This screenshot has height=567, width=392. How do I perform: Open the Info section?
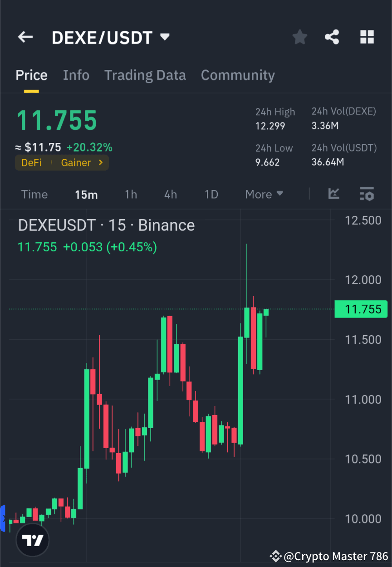tap(76, 75)
